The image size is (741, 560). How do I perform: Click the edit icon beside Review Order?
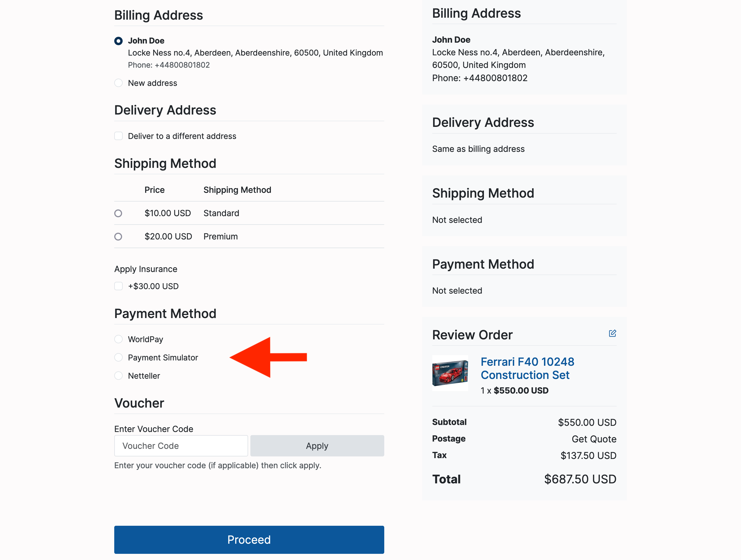[x=612, y=333]
